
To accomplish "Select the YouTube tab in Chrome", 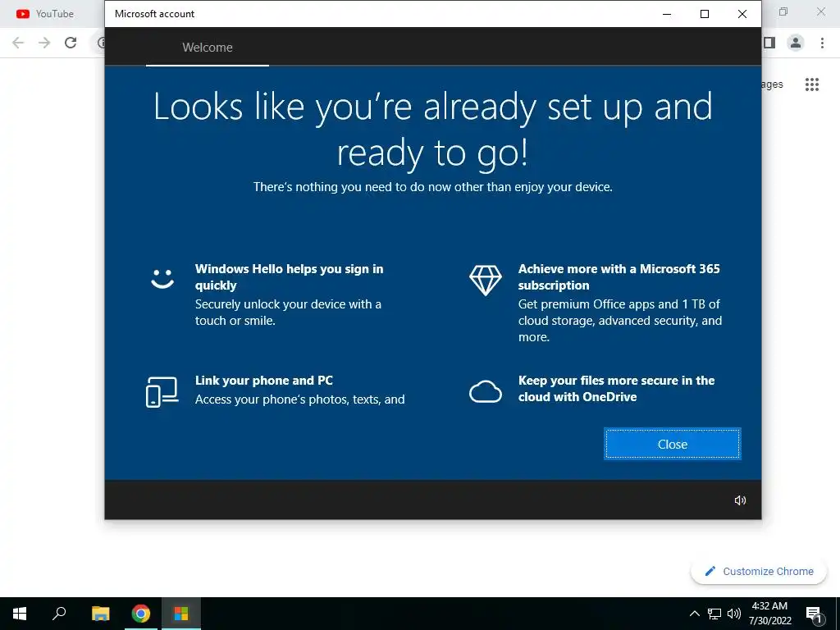I will pos(52,14).
